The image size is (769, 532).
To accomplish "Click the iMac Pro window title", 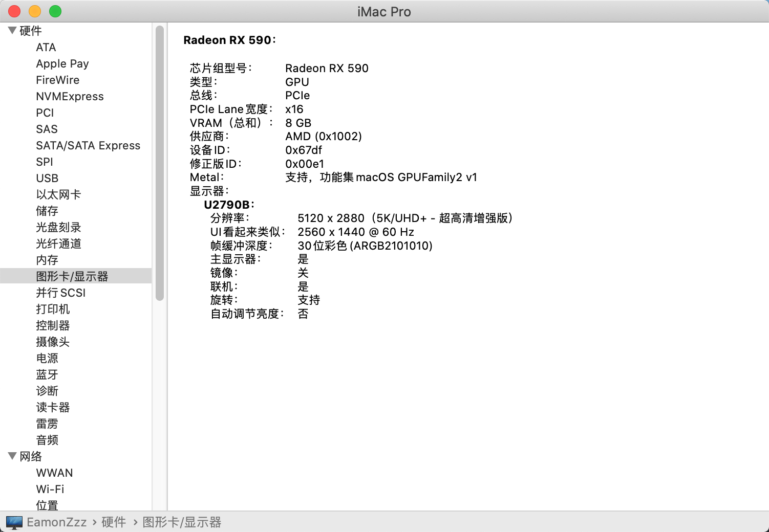I will tap(384, 12).
